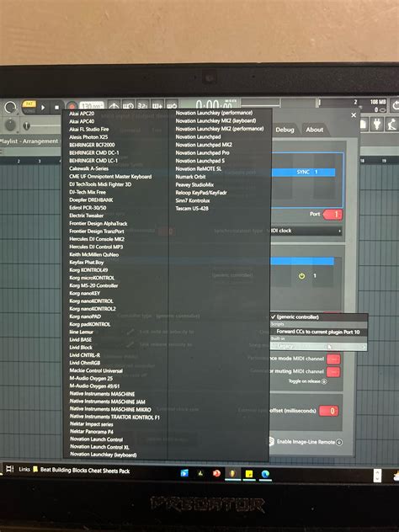Select Korg nanoKONTROL2
The image size is (399, 532).
point(93,309)
